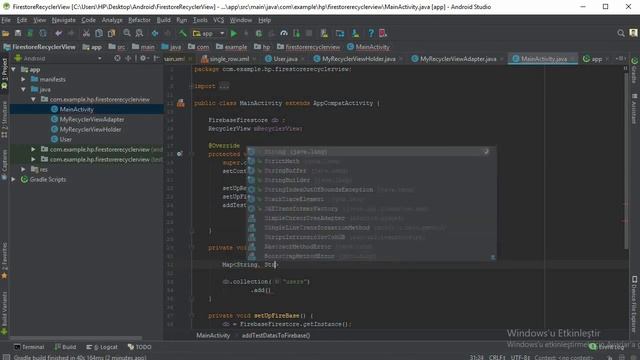Open the Gradle side panel
Screen dimensions: 640x360
(x=635, y=70)
